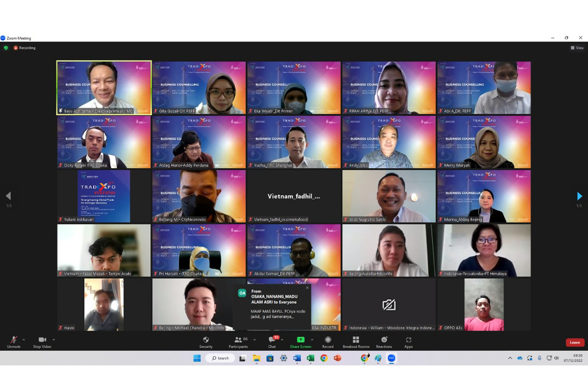Open the Security shield menu
Screen dimensions: 588x392
(x=206, y=341)
